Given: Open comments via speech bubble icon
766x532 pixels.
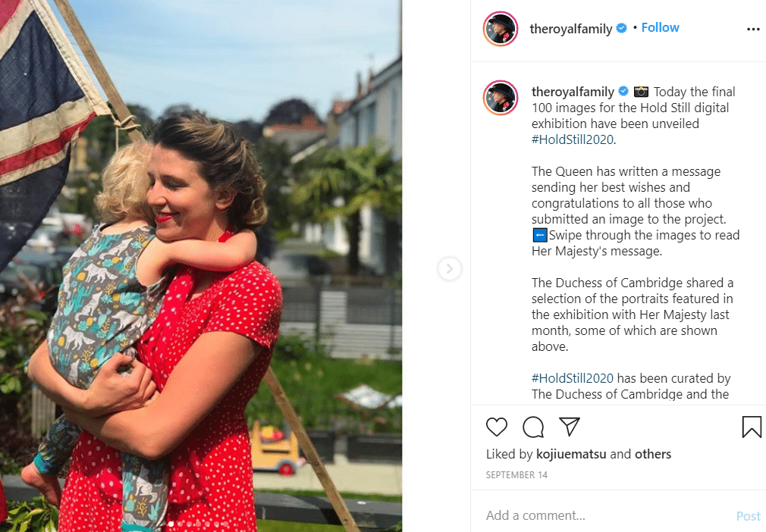Looking at the screenshot, I should pos(533,427).
